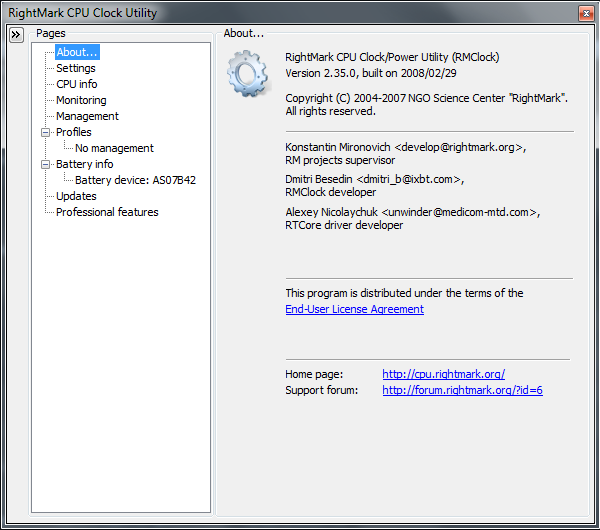Image resolution: width=600 pixels, height=530 pixels.
Task: Open the Settings page
Action: pyautogui.click(x=76, y=68)
